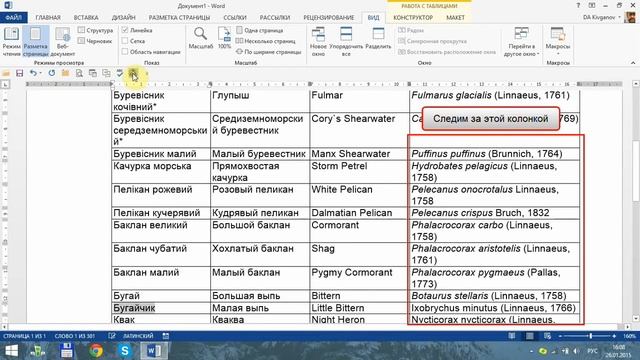Open the ФАЙЛ (File) tab
This screenshot has width=640, height=360.
[13, 18]
